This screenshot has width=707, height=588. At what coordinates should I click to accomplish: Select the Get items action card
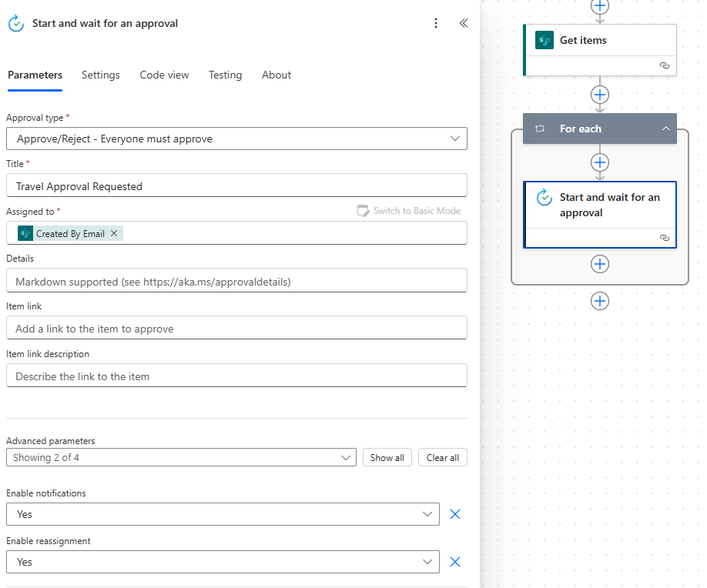click(600, 50)
